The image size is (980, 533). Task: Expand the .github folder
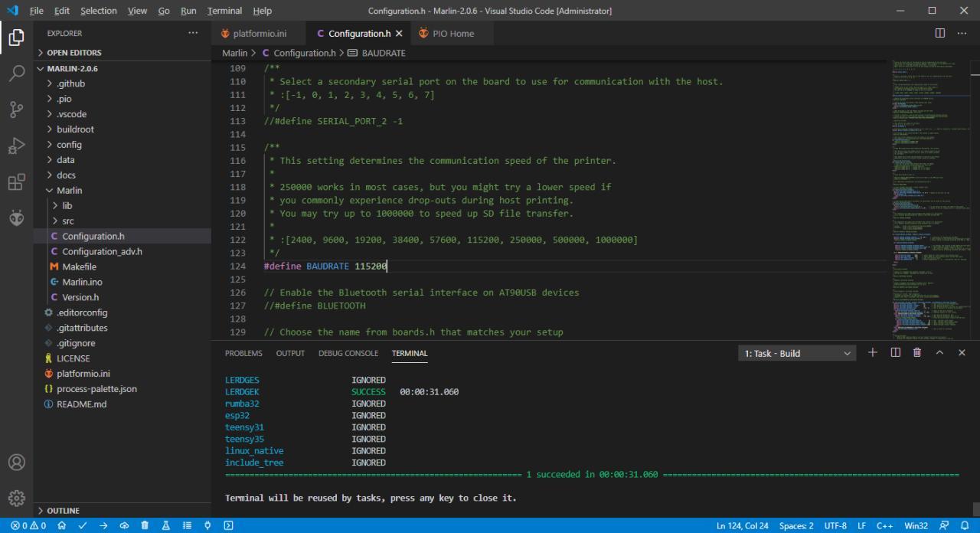[x=122, y=83]
